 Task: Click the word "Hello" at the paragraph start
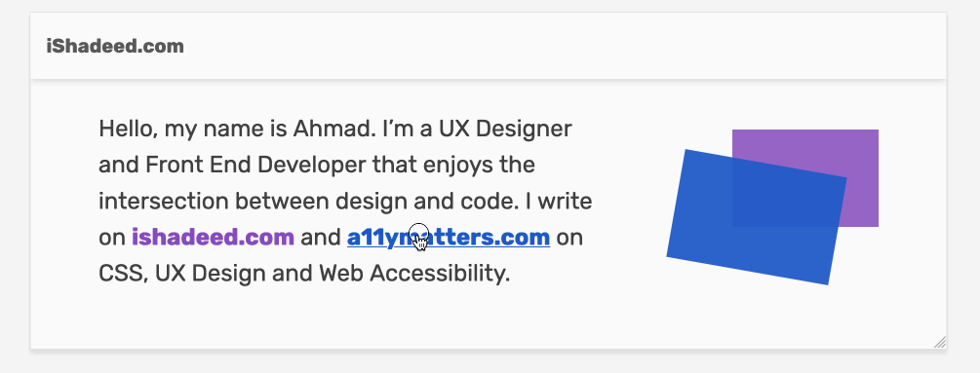[125, 130]
